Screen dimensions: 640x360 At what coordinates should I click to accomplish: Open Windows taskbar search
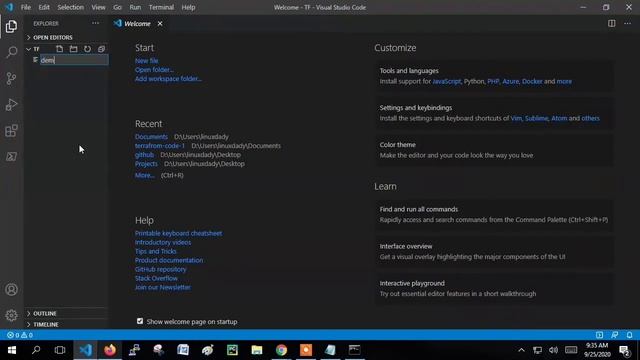click(x=36, y=350)
